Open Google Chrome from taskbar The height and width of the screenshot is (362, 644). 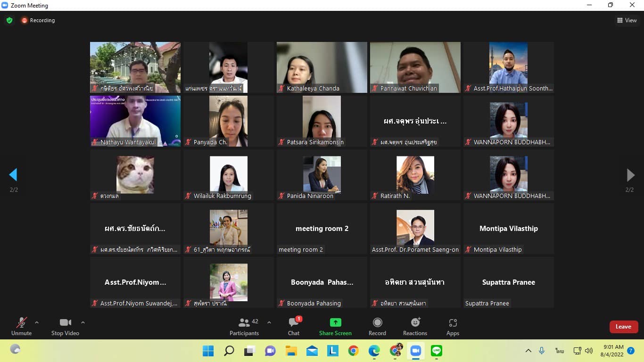pos(353,351)
